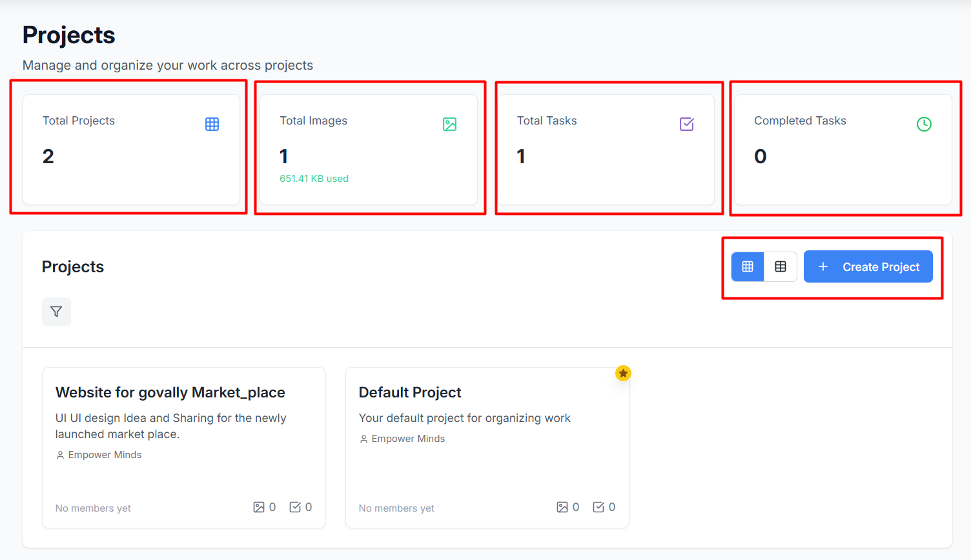
Task: Click the image icon on Total Images card
Action: tap(449, 124)
